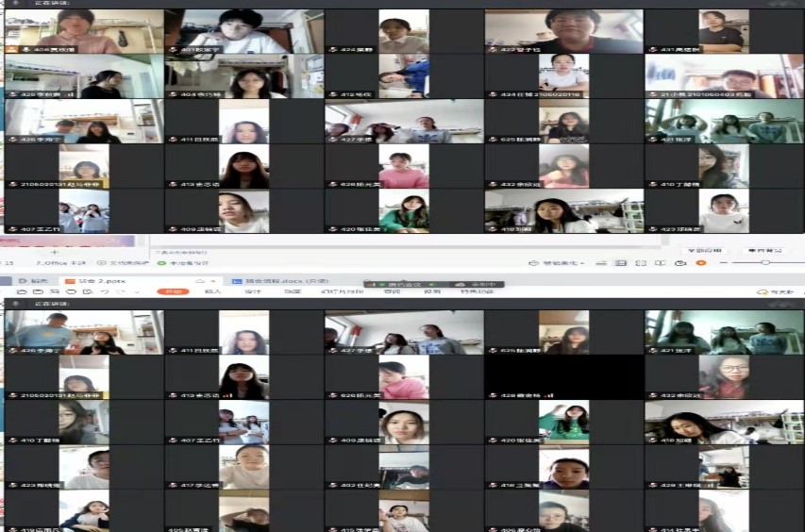Click the cloud sync status icon at ribbon right

coord(763,292)
